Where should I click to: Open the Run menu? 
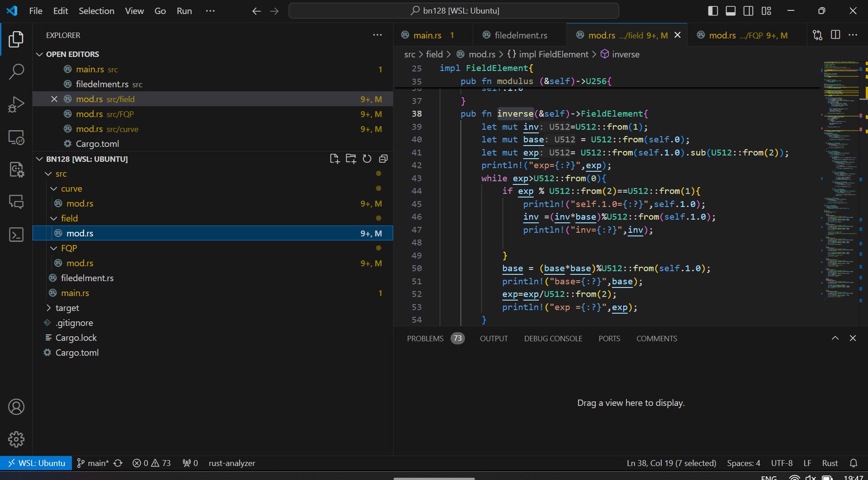pyautogui.click(x=184, y=11)
